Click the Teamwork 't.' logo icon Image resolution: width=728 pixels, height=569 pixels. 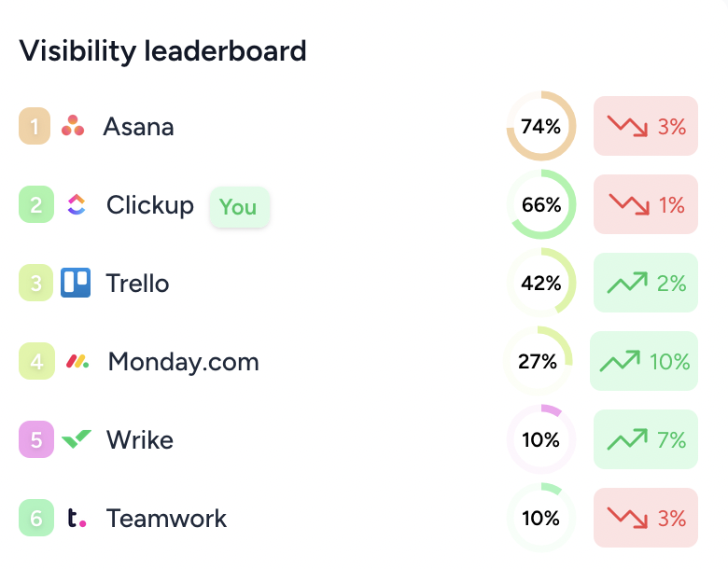pos(77,518)
